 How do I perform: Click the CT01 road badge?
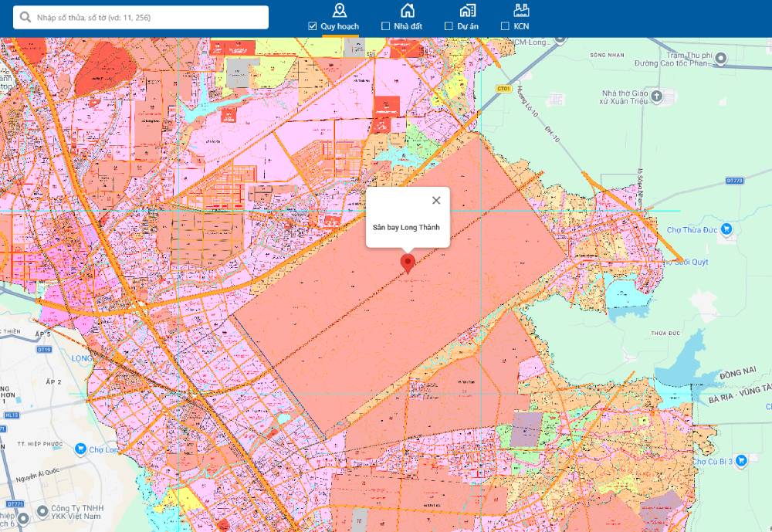tap(504, 90)
